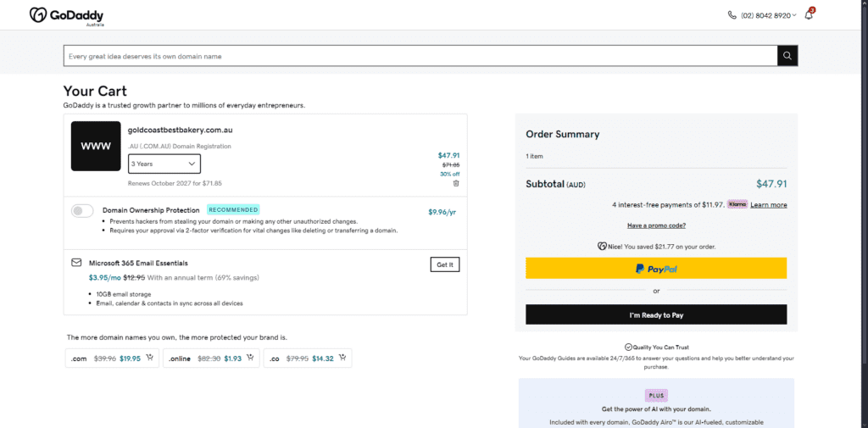Click the PLUS badge
The height and width of the screenshot is (428, 868).
click(656, 395)
